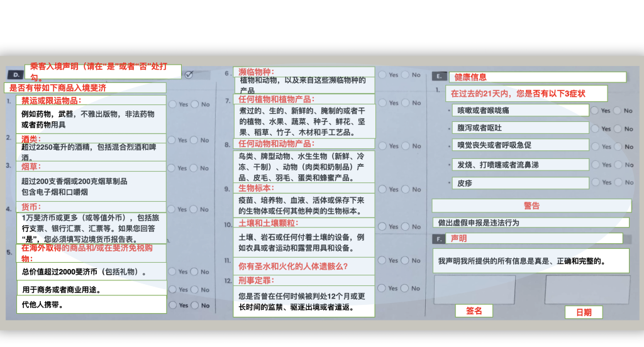Select Yes for 咳嗽或者喉咙痛 symptom
The width and height of the screenshot is (644, 347).
tap(594, 111)
